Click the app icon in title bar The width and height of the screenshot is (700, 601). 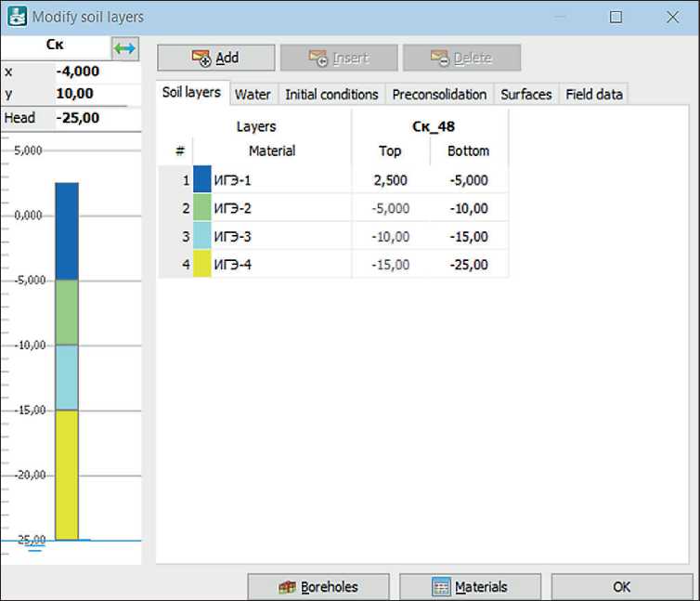pos(17,17)
